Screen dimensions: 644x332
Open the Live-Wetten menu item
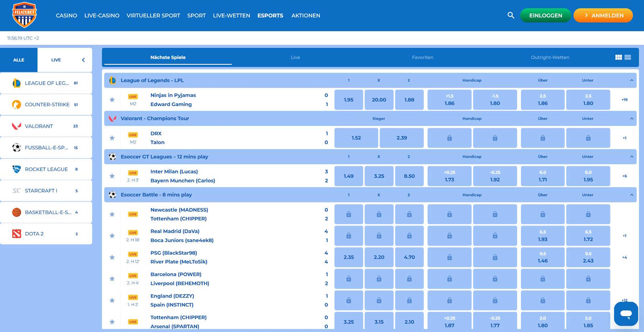[231, 15]
